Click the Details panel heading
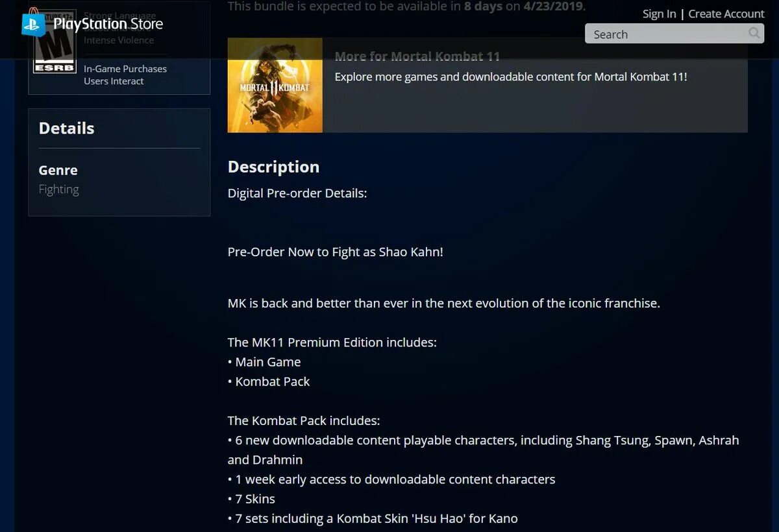Image resolution: width=779 pixels, height=532 pixels. click(x=67, y=128)
